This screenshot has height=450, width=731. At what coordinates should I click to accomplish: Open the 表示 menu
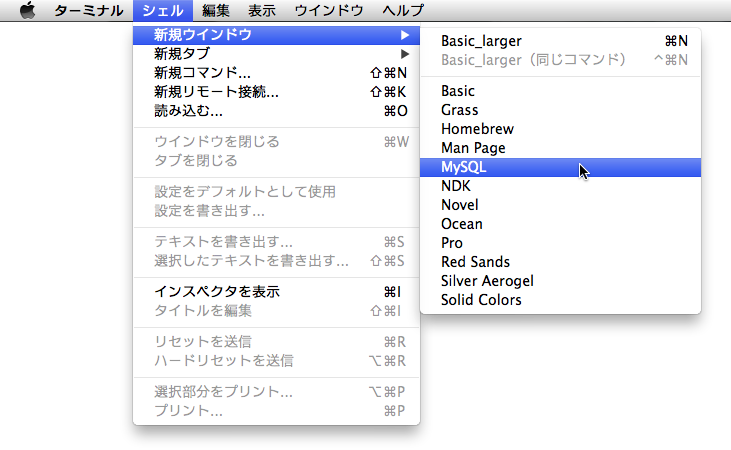pos(262,10)
